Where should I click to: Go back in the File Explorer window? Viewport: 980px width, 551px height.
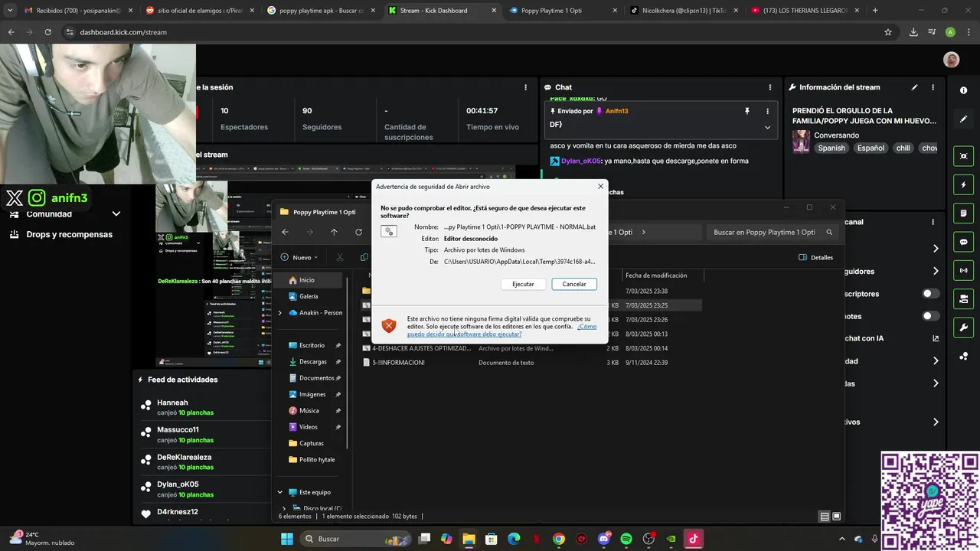285,232
